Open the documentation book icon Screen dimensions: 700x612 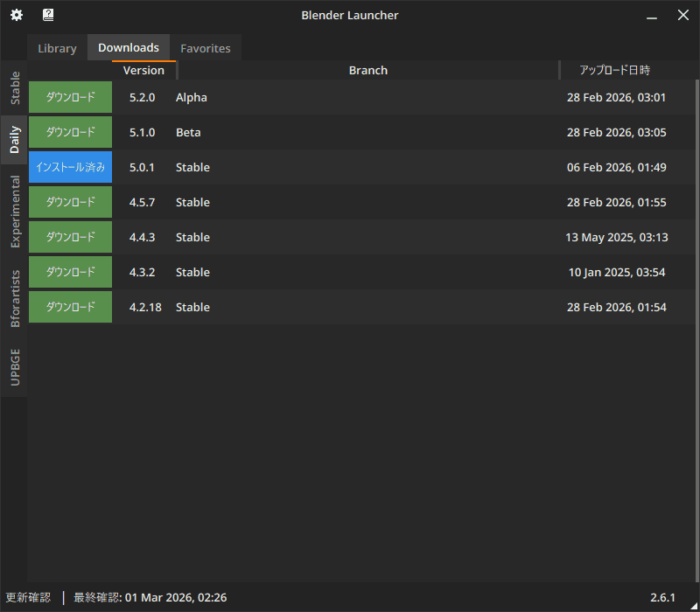(48, 15)
